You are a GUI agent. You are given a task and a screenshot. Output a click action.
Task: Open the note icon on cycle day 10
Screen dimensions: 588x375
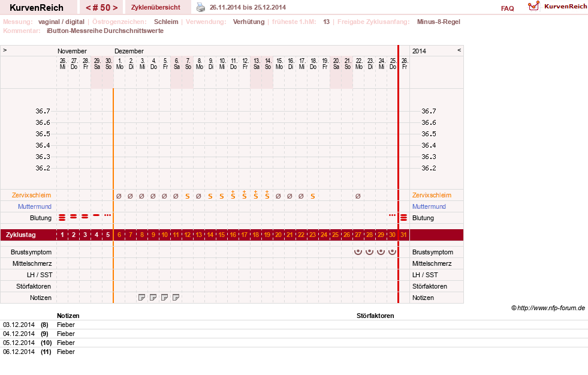click(164, 297)
